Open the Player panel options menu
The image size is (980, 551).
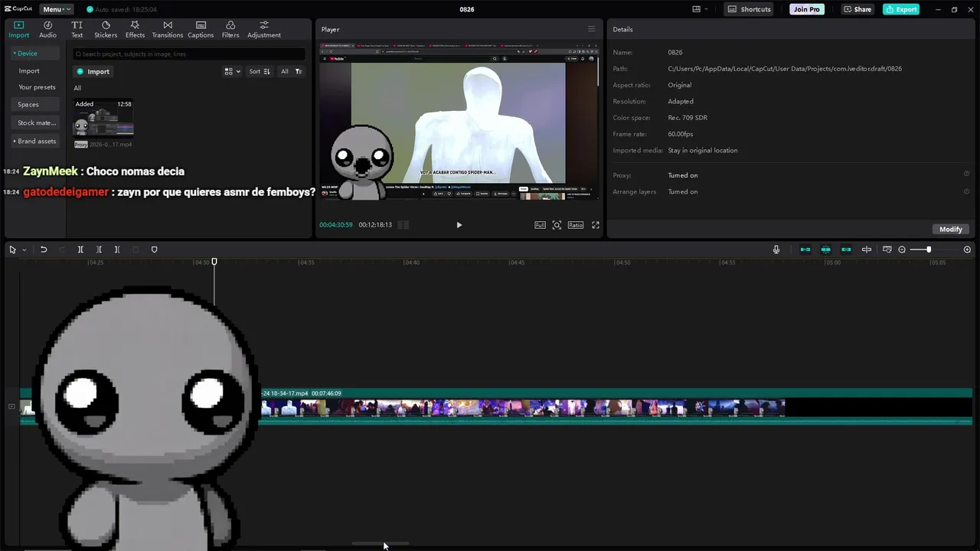pyautogui.click(x=591, y=29)
